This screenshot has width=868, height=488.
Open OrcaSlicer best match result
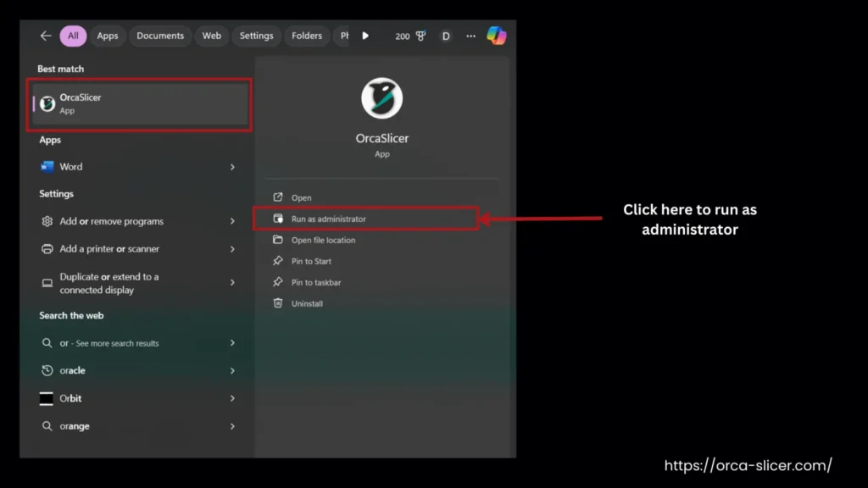pos(140,104)
